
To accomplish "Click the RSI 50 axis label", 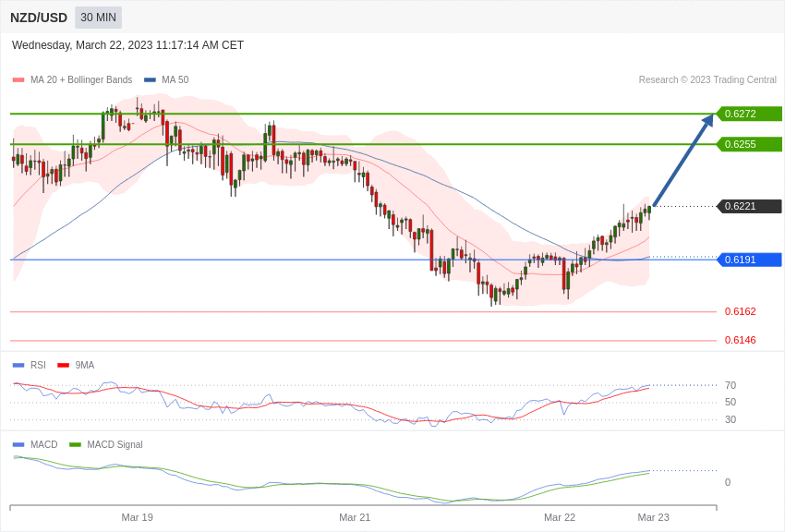I will (731, 402).
